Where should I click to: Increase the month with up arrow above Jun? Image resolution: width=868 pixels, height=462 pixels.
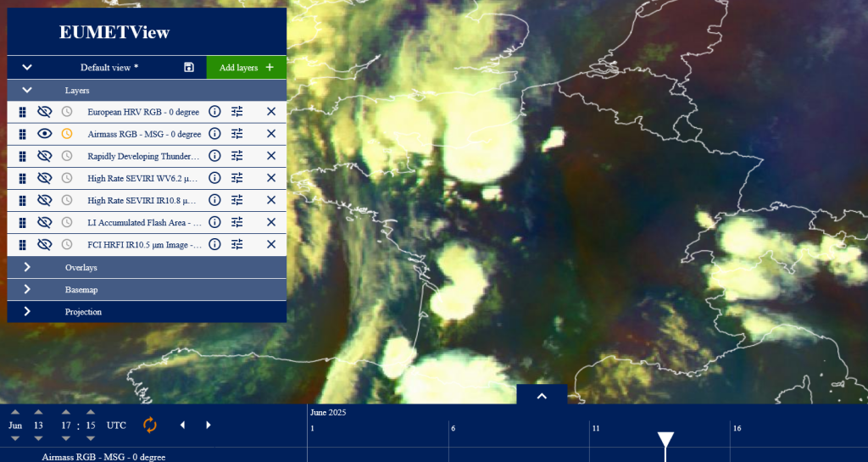click(x=15, y=412)
